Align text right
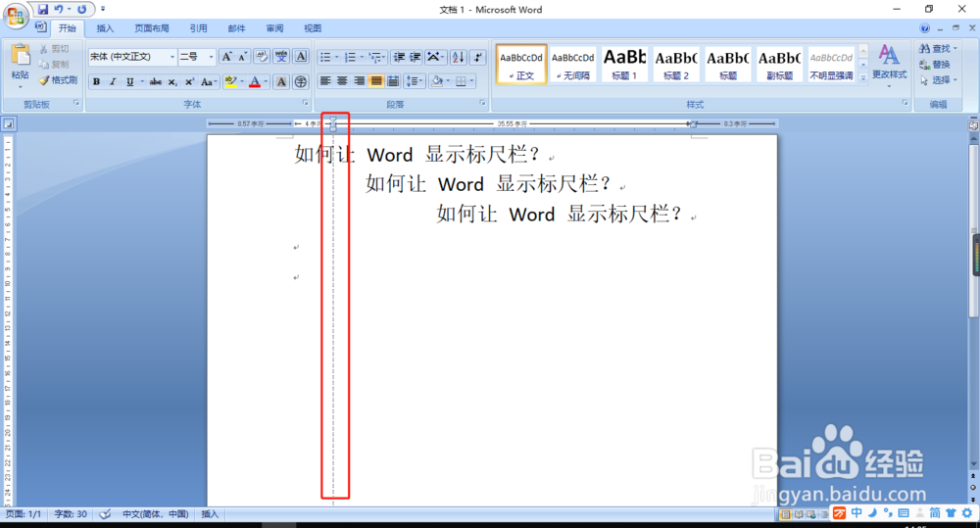This screenshot has width=980, height=528. tap(359, 81)
